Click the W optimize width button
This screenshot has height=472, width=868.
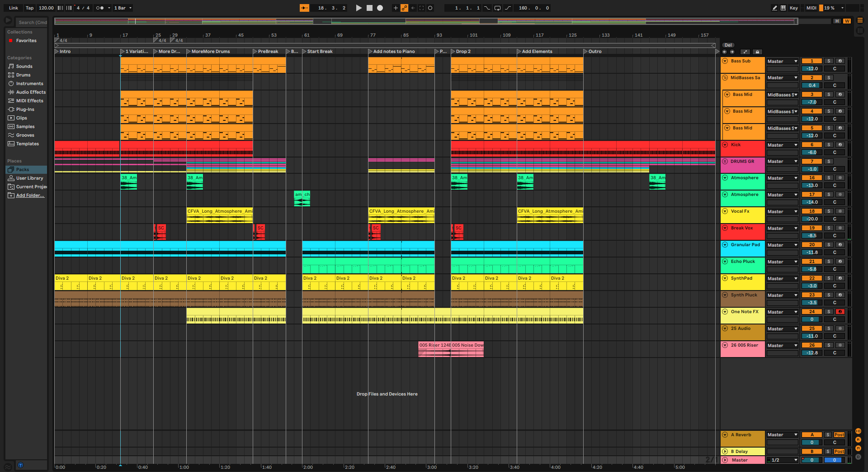[x=847, y=21]
